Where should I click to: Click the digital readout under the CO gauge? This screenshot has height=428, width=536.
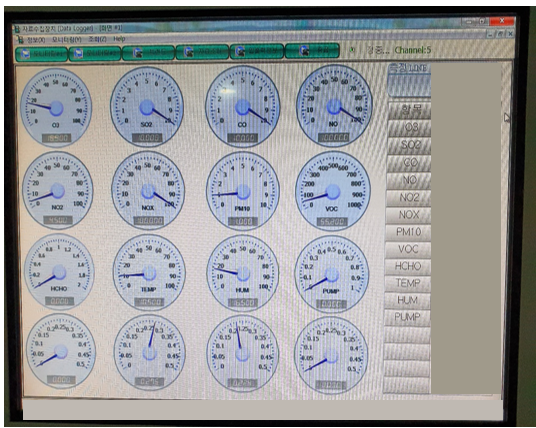tap(242, 138)
